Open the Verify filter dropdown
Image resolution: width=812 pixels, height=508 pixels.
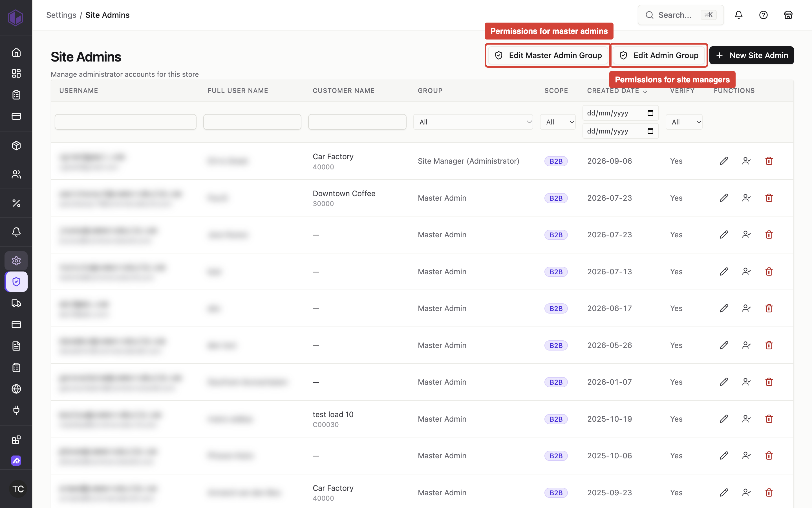coord(684,122)
